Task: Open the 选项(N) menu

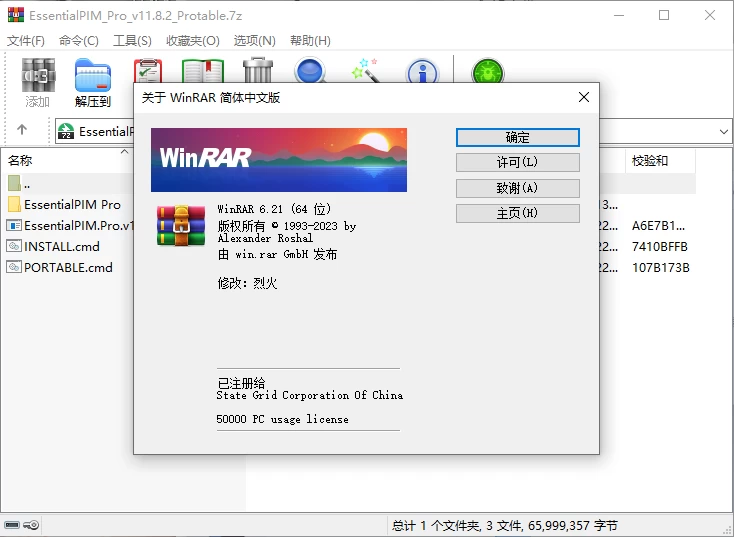Action: 255,41
